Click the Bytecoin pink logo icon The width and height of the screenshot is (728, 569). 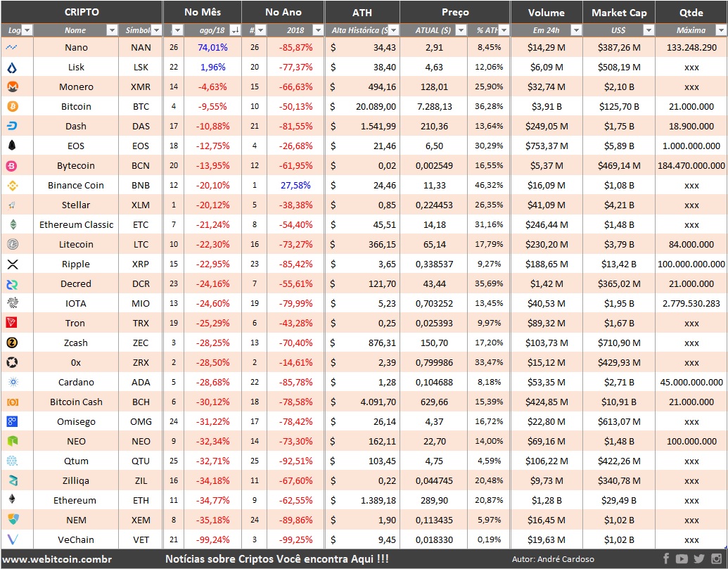(13, 166)
